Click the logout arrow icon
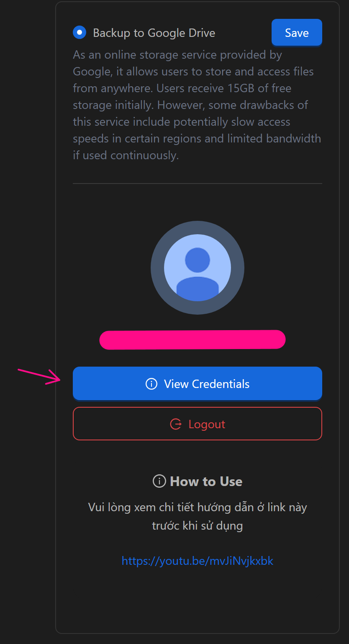Viewport: 349px width, 644px height. click(176, 424)
